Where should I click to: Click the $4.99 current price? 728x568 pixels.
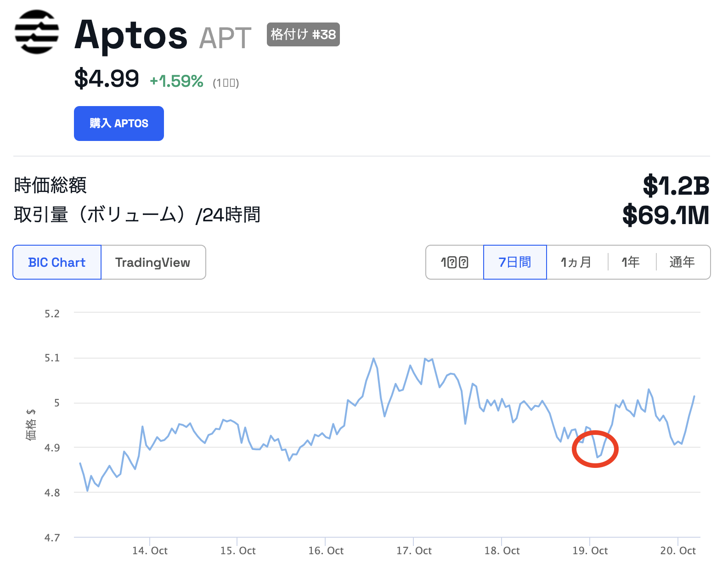point(107,79)
